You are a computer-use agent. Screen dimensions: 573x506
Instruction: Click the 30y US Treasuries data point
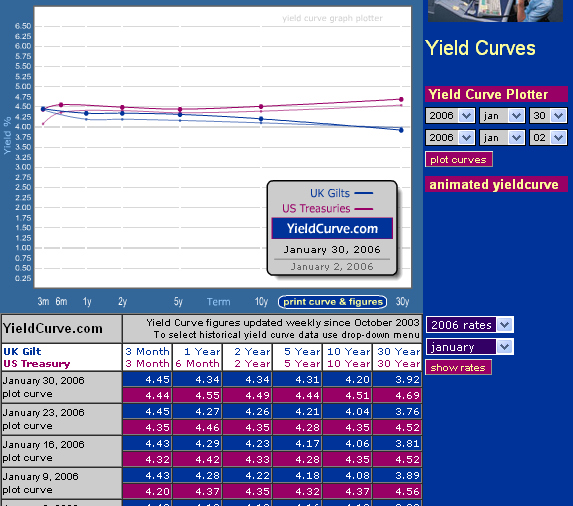click(401, 99)
